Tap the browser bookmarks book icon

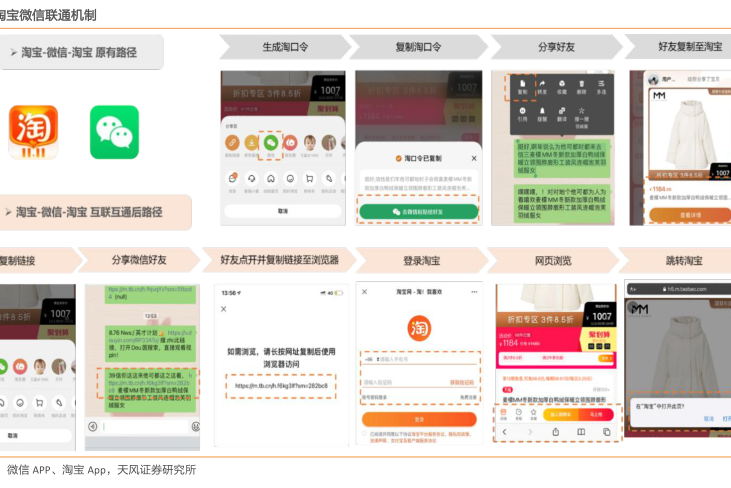tap(581, 432)
